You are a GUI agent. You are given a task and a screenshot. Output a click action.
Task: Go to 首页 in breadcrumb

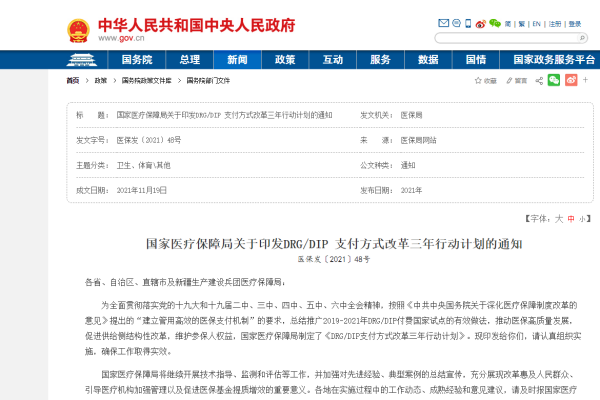(x=73, y=80)
